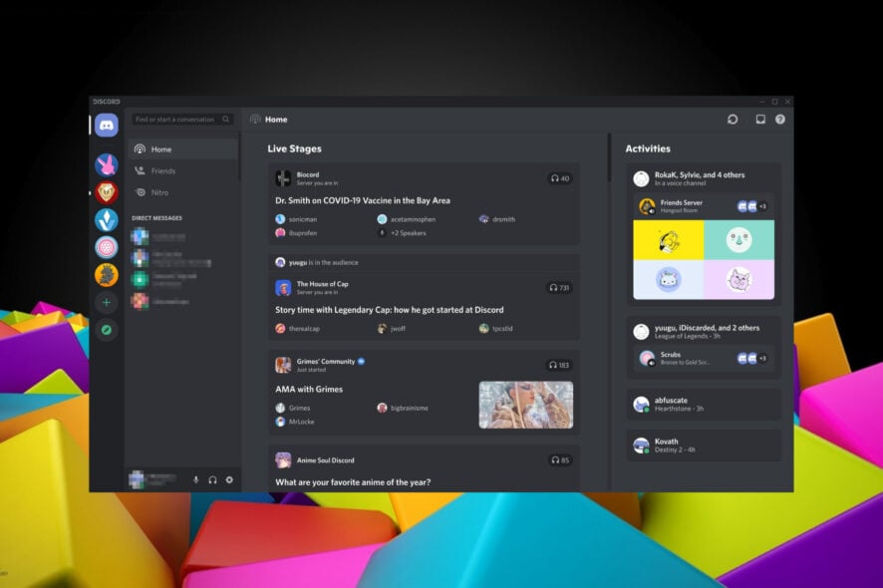883x588 pixels.
Task: Click speaker acetaminophen
Action: 406,219
